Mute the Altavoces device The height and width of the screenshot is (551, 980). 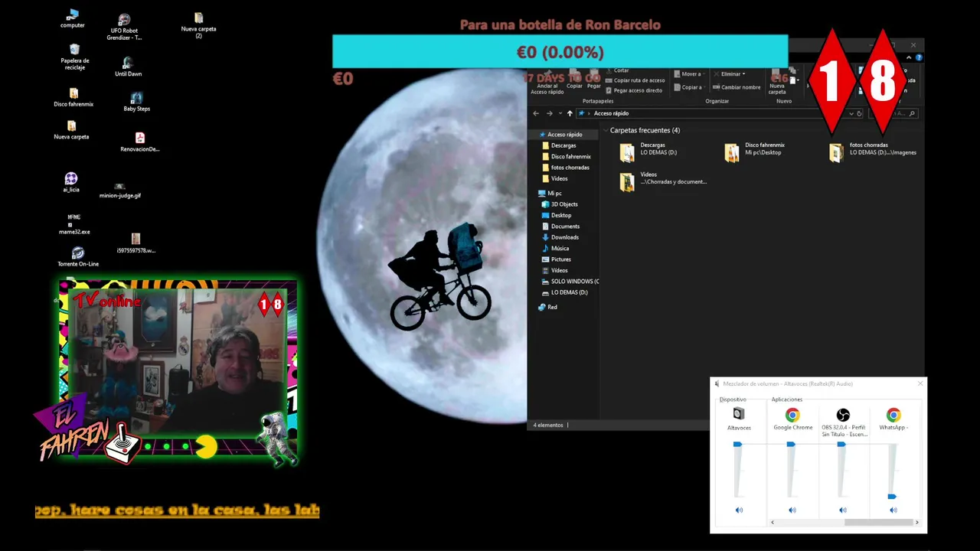point(739,510)
